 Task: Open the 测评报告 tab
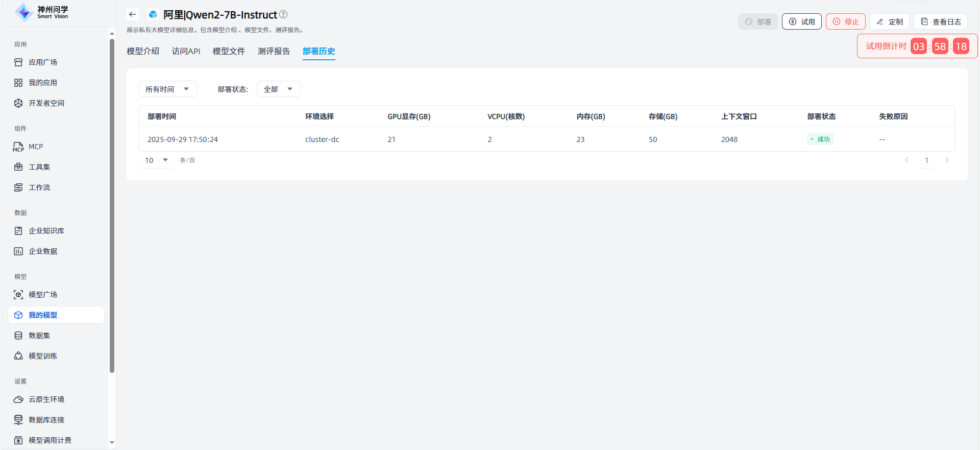pyautogui.click(x=274, y=51)
